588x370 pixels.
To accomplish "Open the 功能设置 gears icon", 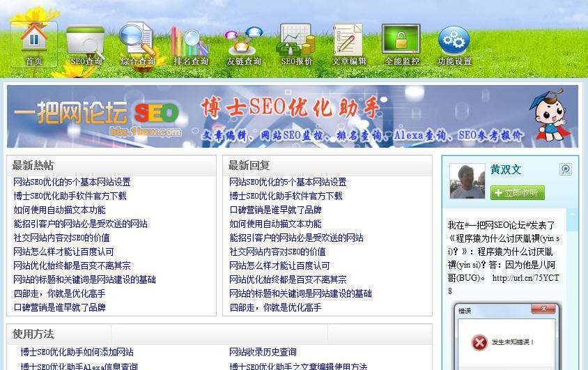I will (x=454, y=46).
